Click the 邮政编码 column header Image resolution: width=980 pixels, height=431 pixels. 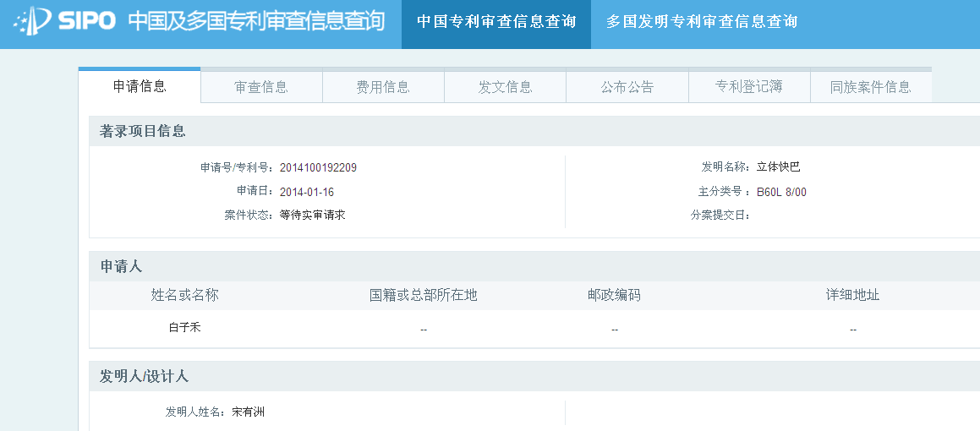[x=615, y=295]
